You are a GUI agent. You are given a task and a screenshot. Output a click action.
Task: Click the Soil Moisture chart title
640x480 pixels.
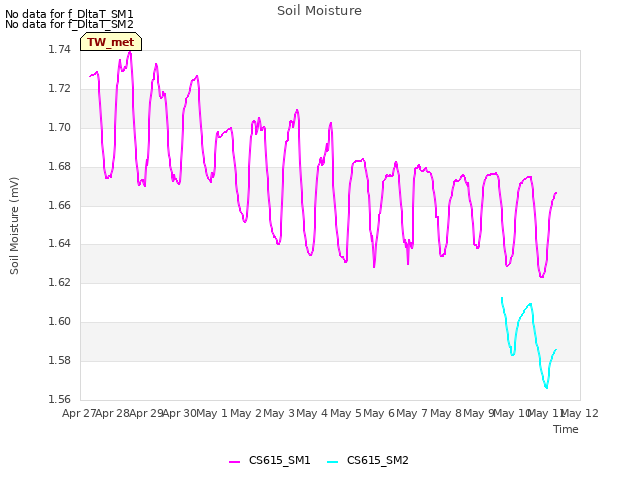[319, 11]
